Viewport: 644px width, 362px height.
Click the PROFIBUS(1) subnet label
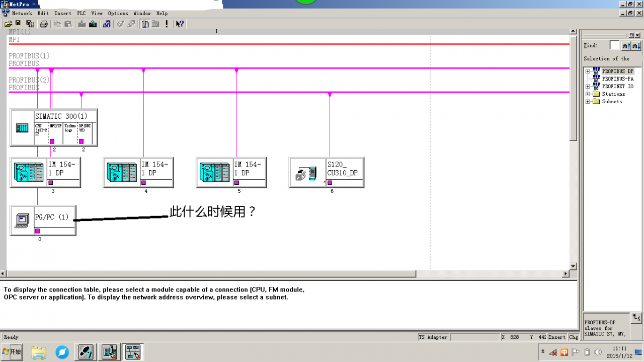point(29,56)
